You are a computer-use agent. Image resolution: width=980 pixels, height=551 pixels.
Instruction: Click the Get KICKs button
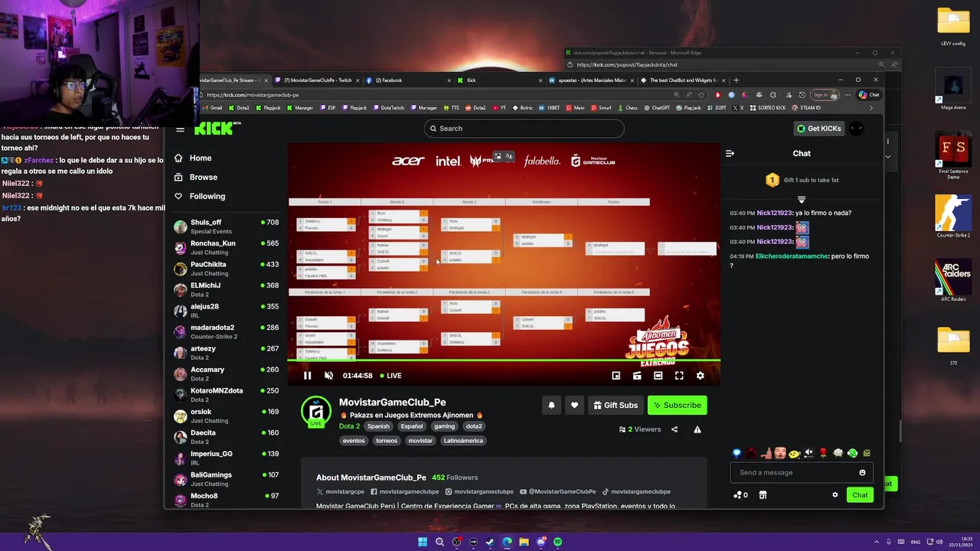click(818, 129)
